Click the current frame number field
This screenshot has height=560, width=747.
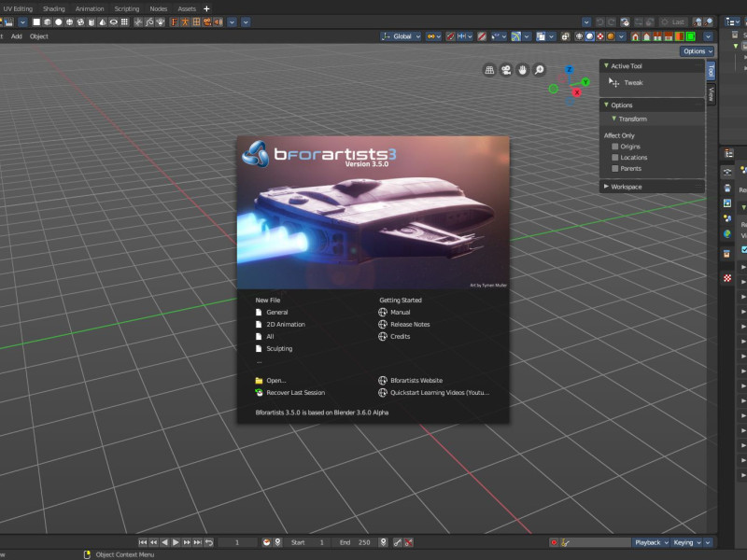237,542
